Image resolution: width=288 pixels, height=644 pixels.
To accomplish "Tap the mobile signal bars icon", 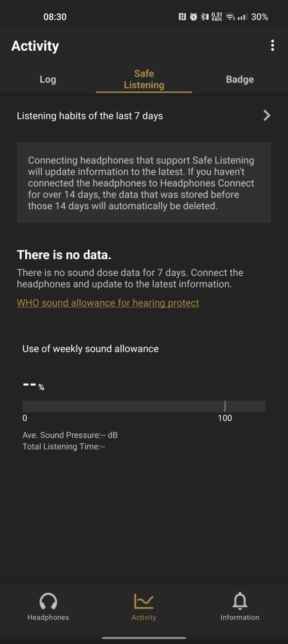I will pos(242,17).
